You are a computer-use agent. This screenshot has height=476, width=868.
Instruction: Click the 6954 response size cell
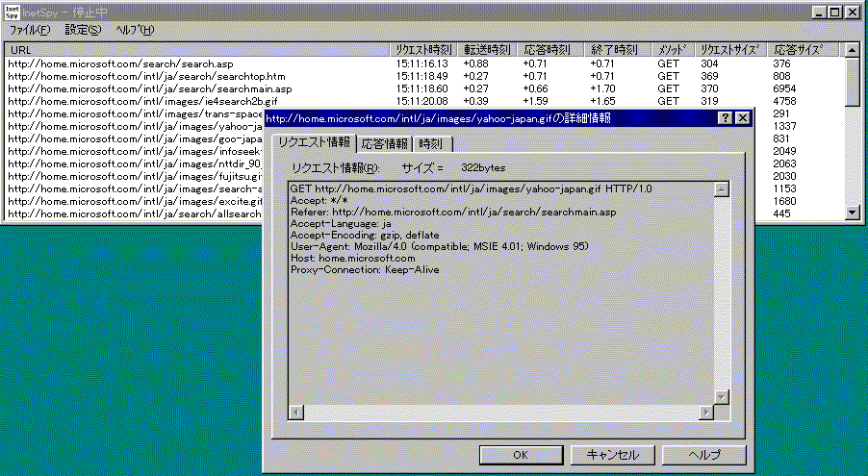coord(784,89)
